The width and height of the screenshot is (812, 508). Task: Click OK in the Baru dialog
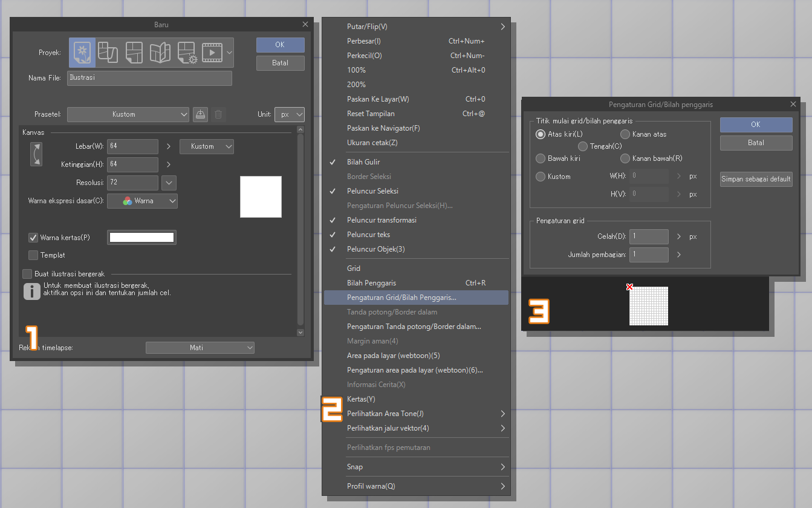(280, 45)
